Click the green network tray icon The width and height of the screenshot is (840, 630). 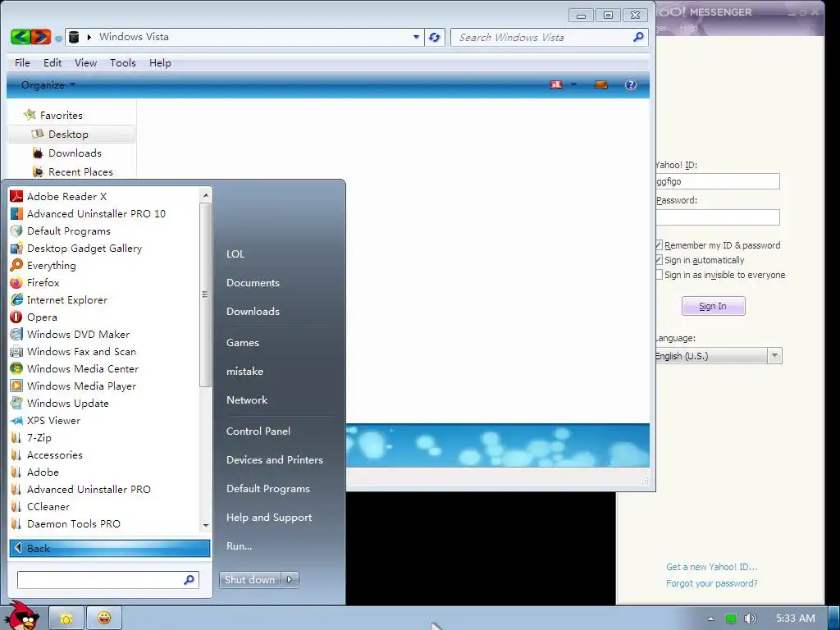(730, 619)
